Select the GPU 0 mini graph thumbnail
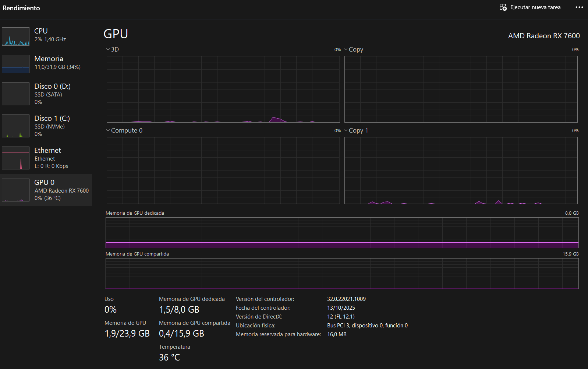 point(15,190)
